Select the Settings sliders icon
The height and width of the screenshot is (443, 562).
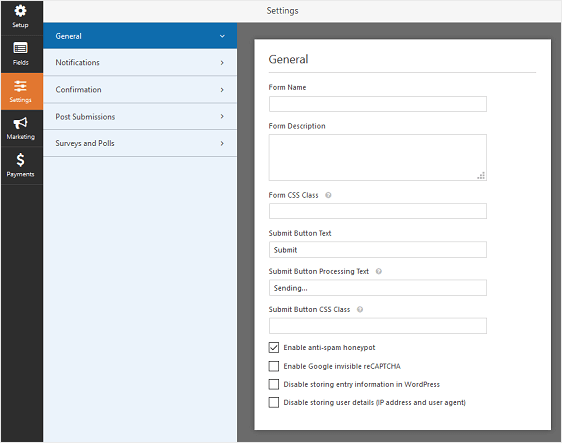[20, 86]
